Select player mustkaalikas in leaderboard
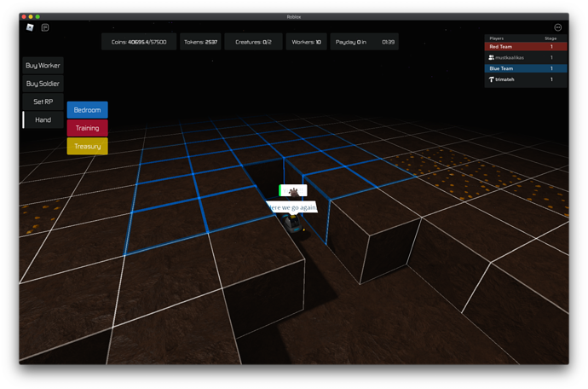Viewport: 588px width, 389px height. [x=526, y=57]
